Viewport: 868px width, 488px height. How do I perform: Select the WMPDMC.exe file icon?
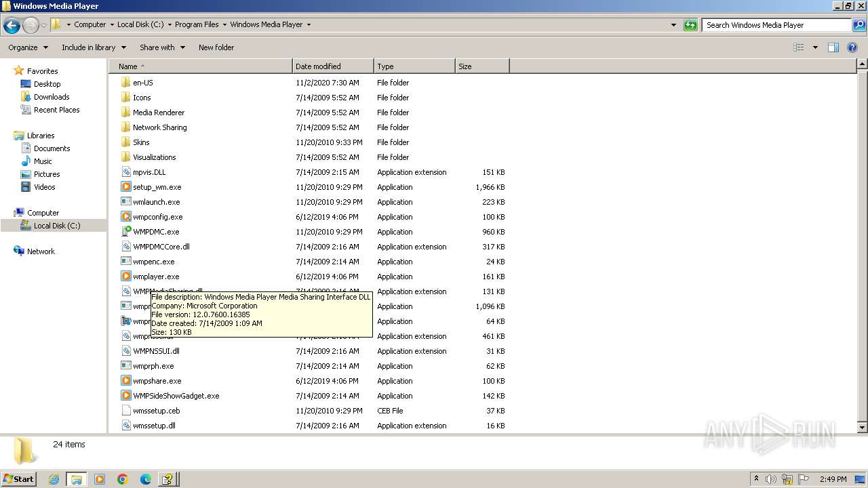(x=126, y=232)
